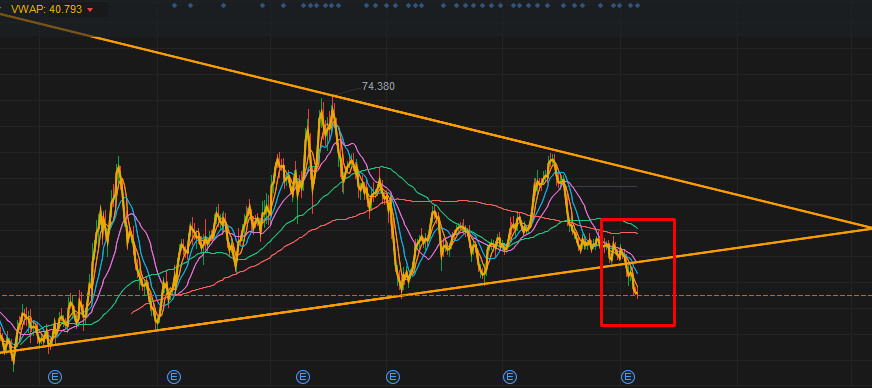Open the second earnings E marker from left
This screenshot has height=388, width=872.
pos(174,377)
